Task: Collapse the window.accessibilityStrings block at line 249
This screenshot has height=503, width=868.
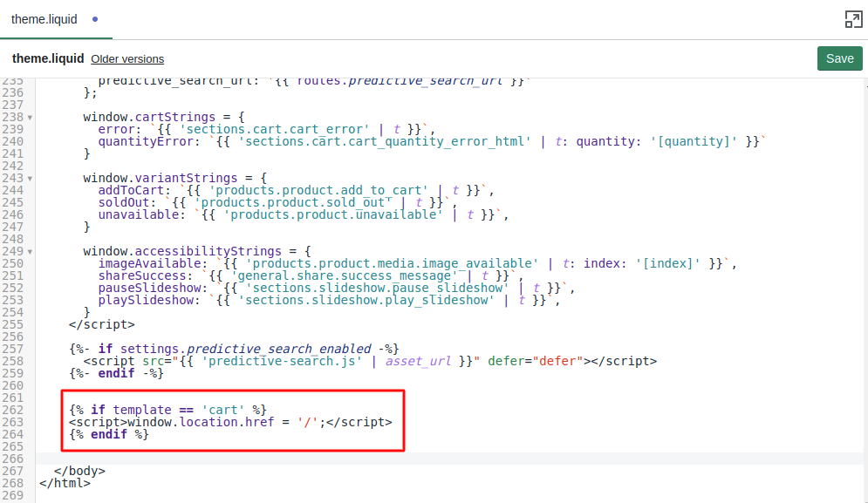Action: click(x=30, y=252)
